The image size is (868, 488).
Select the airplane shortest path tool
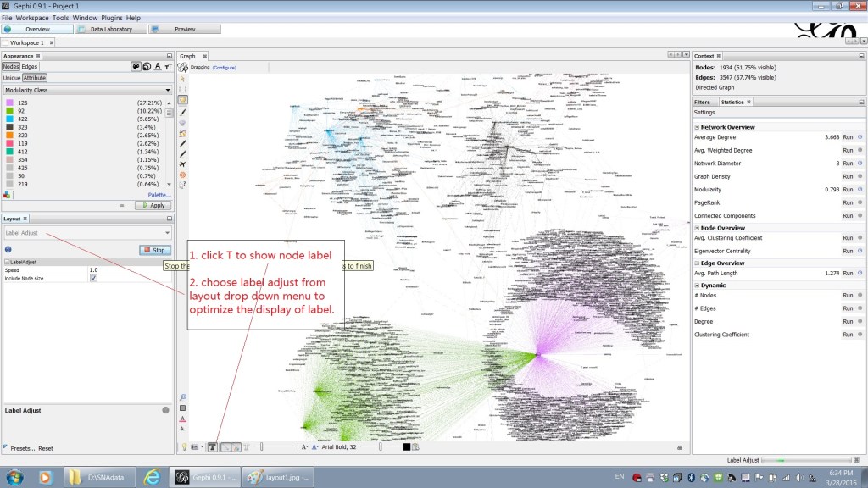pos(182,164)
